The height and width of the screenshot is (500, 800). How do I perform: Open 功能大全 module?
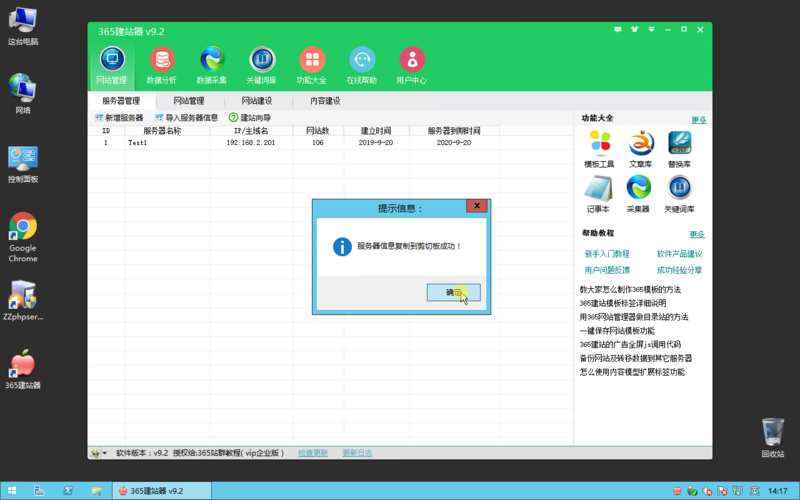312,65
